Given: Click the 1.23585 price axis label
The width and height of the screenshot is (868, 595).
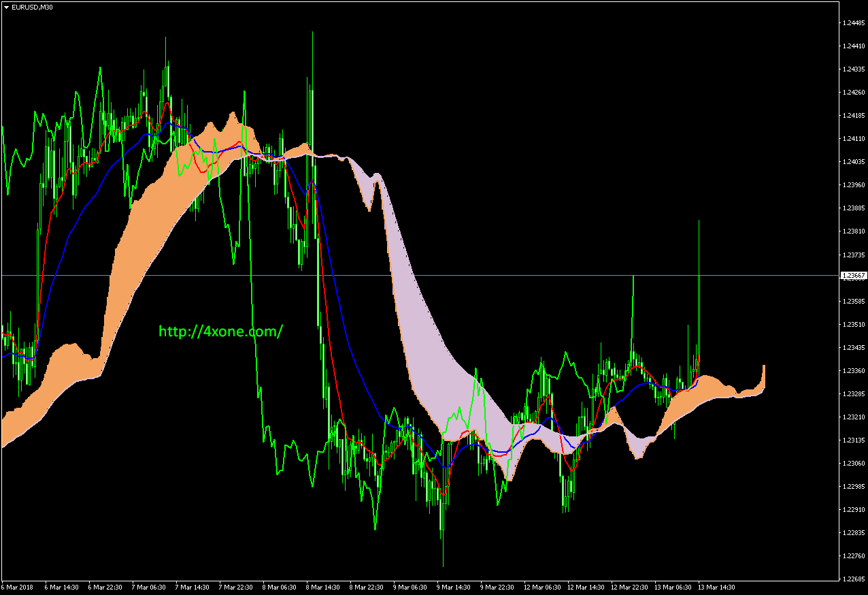Looking at the screenshot, I should click(853, 301).
